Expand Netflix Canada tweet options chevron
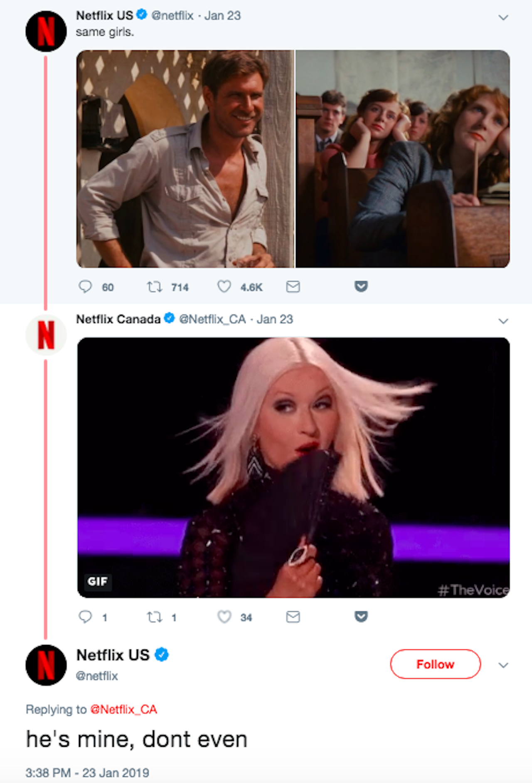 (503, 321)
